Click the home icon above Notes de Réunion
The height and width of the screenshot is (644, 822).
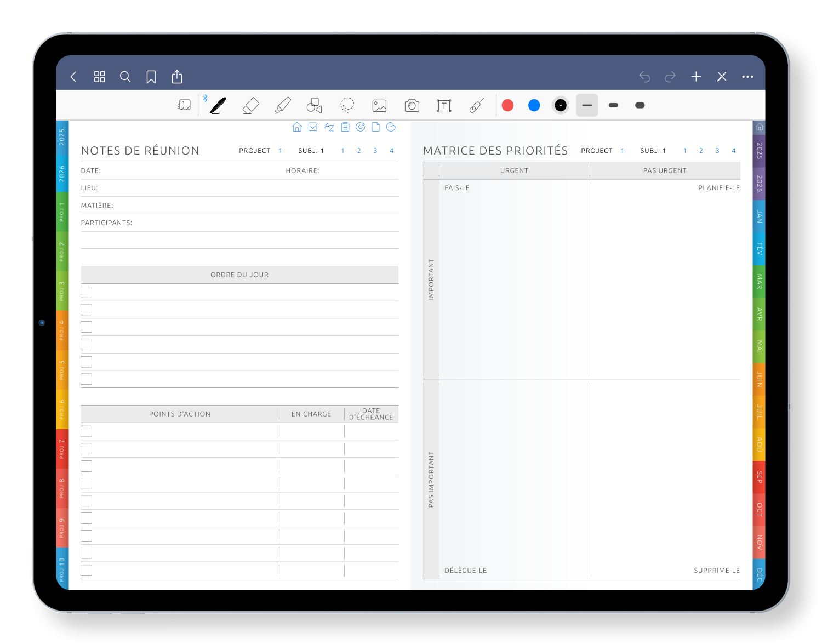[297, 127]
